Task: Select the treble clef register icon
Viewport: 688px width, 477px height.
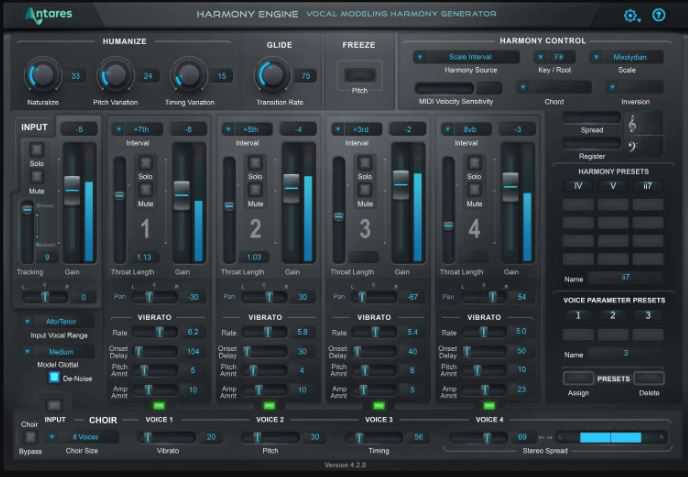Action: (632, 123)
